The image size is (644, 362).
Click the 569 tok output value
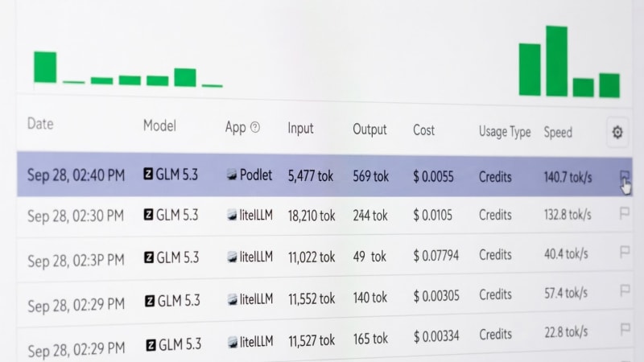pos(370,176)
